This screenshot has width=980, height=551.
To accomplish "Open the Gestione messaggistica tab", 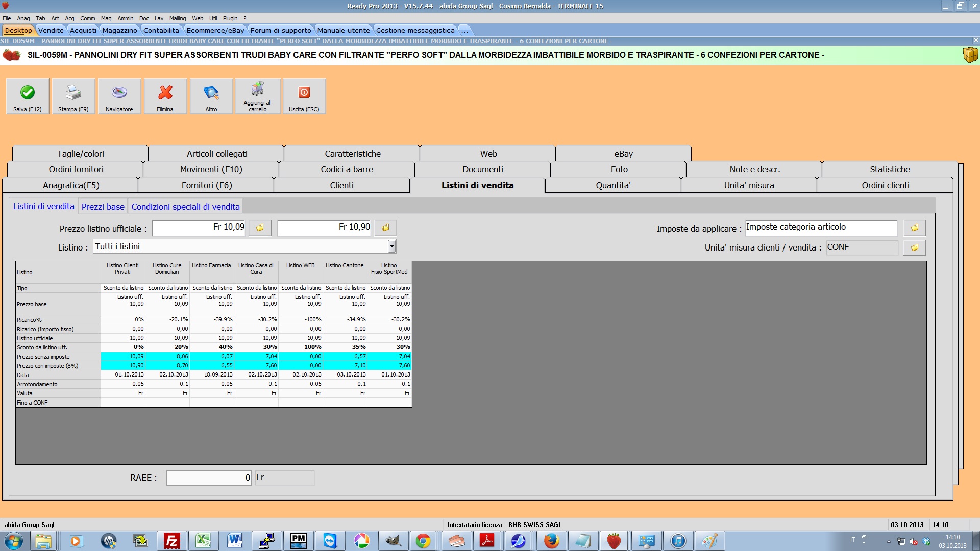I will [415, 30].
